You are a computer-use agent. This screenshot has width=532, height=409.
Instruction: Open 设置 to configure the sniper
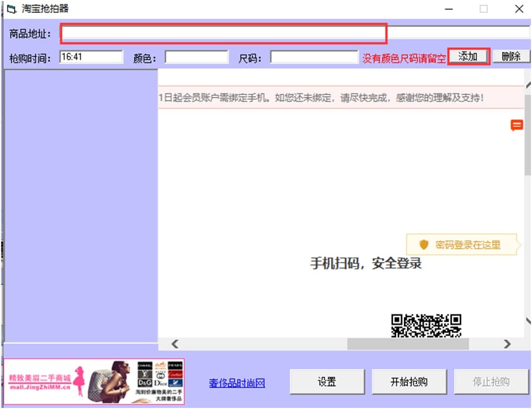tap(327, 381)
